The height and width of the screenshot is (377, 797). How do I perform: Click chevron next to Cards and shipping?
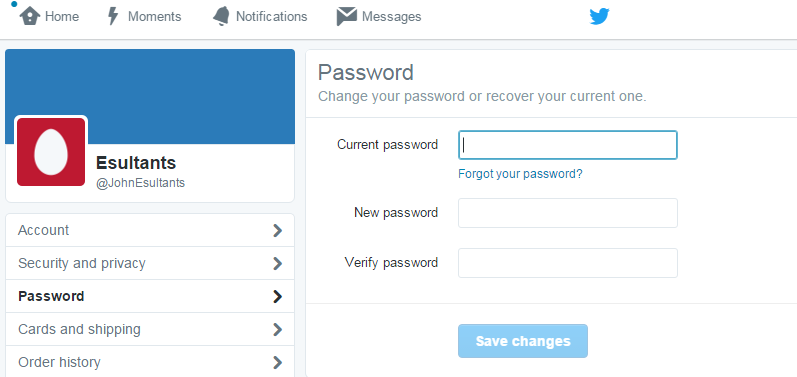tap(277, 330)
